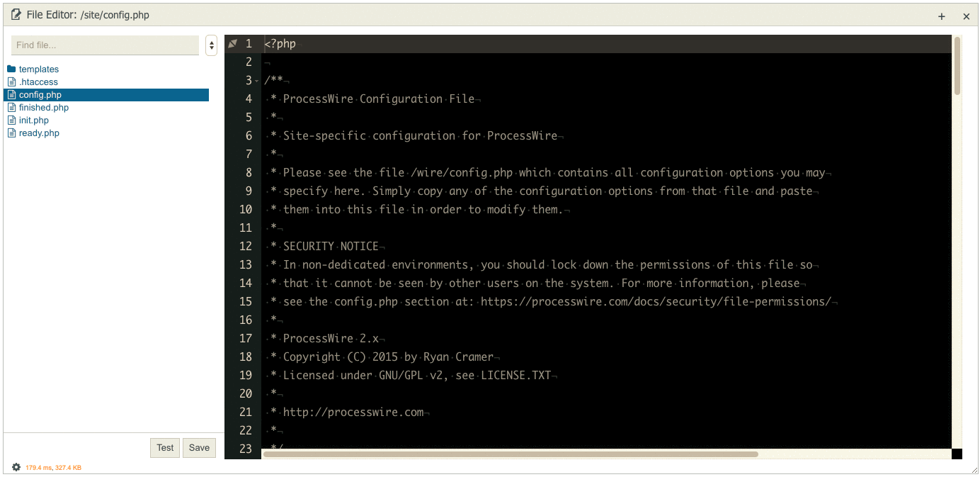Click the expand editor icon beside line 1
Screen dimensions: 980x477
click(232, 44)
